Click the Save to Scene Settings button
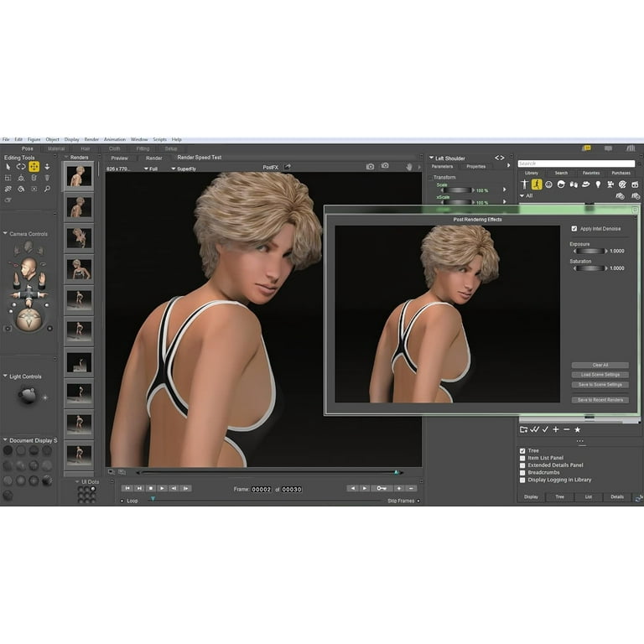644x644 pixels. [x=600, y=385]
